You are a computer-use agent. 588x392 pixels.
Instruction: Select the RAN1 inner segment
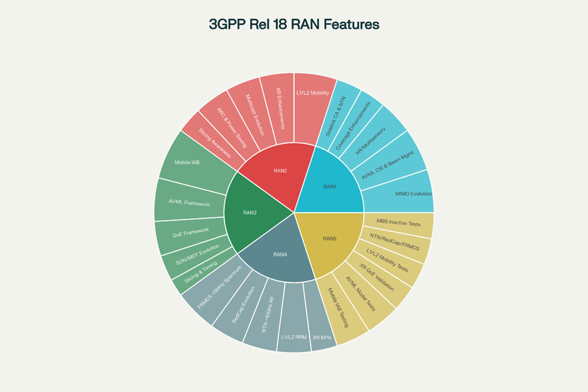pos(330,186)
